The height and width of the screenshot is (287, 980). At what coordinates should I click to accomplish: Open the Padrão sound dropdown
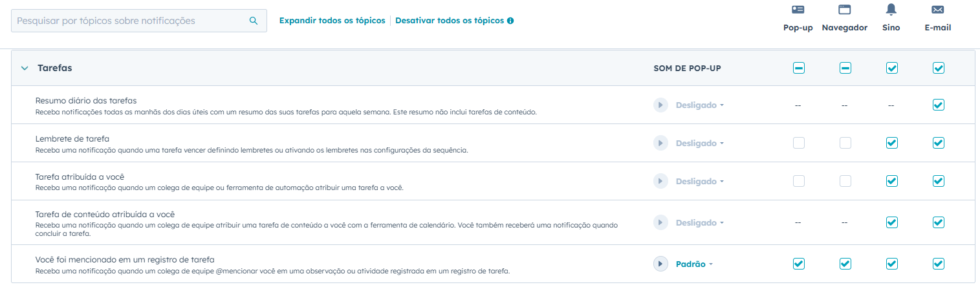[694, 264]
